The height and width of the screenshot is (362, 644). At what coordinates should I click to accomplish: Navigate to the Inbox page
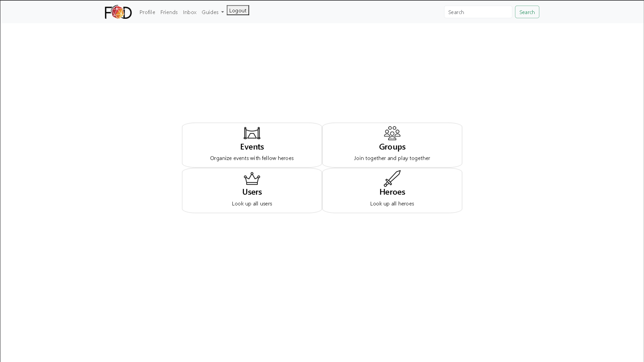pos(190,12)
